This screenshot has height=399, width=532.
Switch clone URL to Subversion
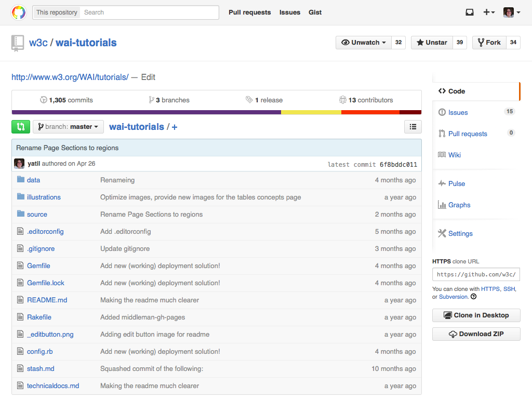pos(453,297)
